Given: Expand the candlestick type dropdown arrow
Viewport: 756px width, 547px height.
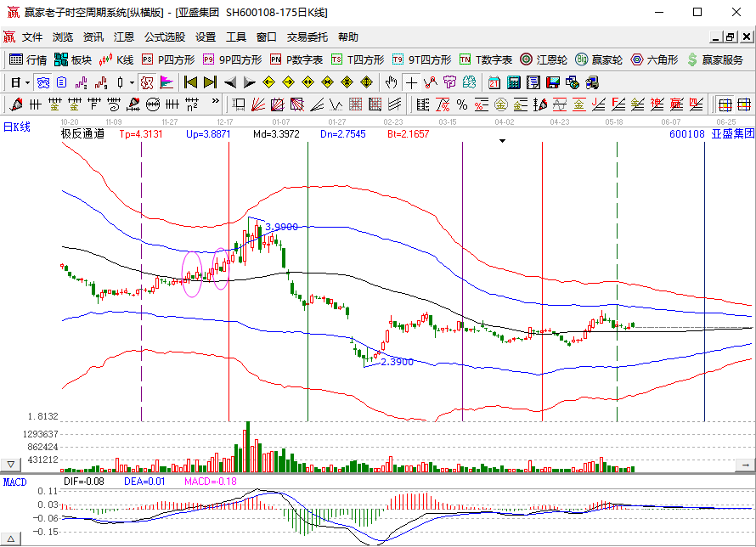Looking at the screenshot, I should tap(132, 83).
